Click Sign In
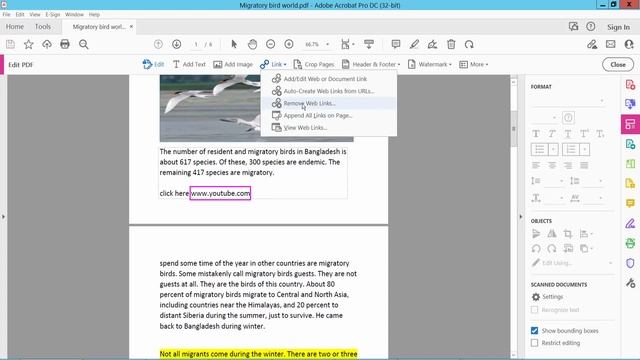The height and width of the screenshot is (360, 640). click(x=618, y=27)
